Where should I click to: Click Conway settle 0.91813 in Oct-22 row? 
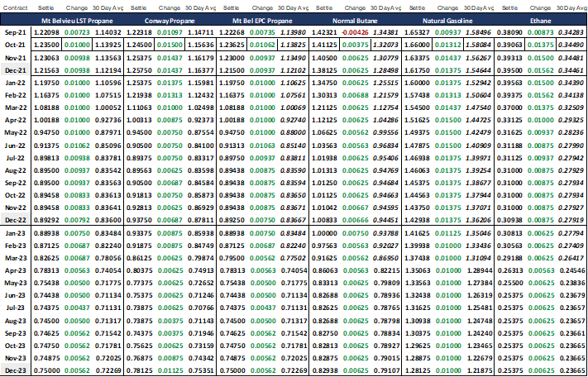tap(139, 195)
